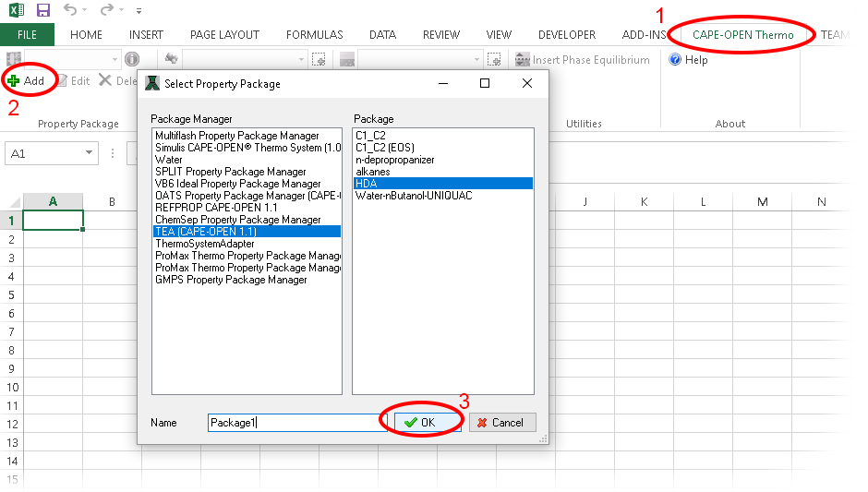
Task: Select the C1_C2 package
Action: click(x=443, y=136)
